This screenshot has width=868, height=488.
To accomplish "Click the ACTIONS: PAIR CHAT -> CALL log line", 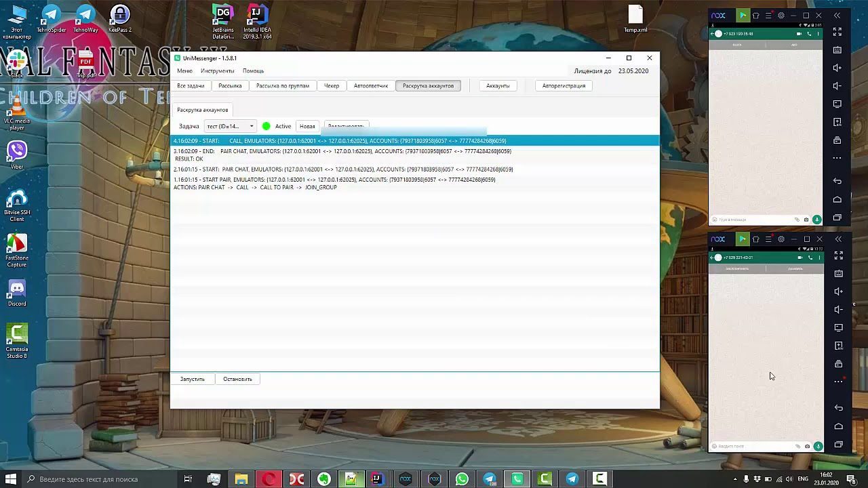I will (255, 187).
